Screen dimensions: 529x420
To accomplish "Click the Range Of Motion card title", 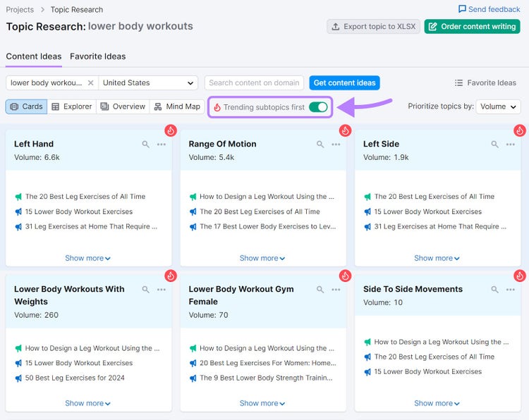I will coord(222,144).
